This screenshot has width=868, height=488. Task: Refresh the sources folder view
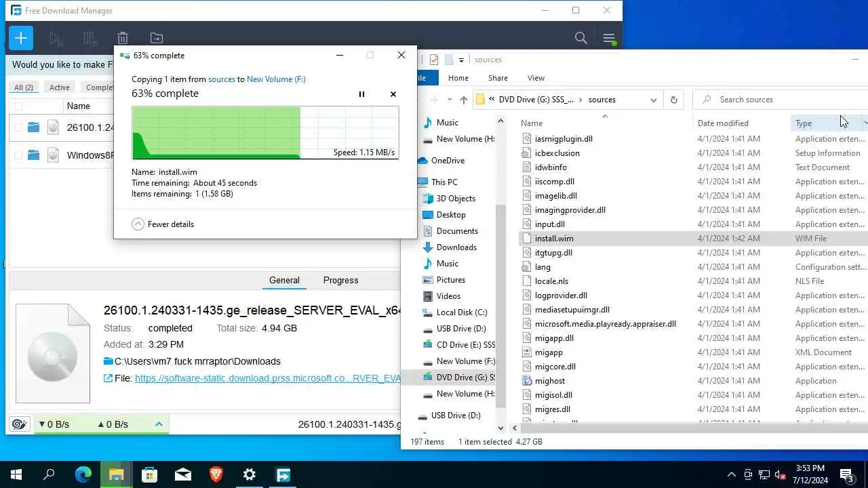pos(673,100)
